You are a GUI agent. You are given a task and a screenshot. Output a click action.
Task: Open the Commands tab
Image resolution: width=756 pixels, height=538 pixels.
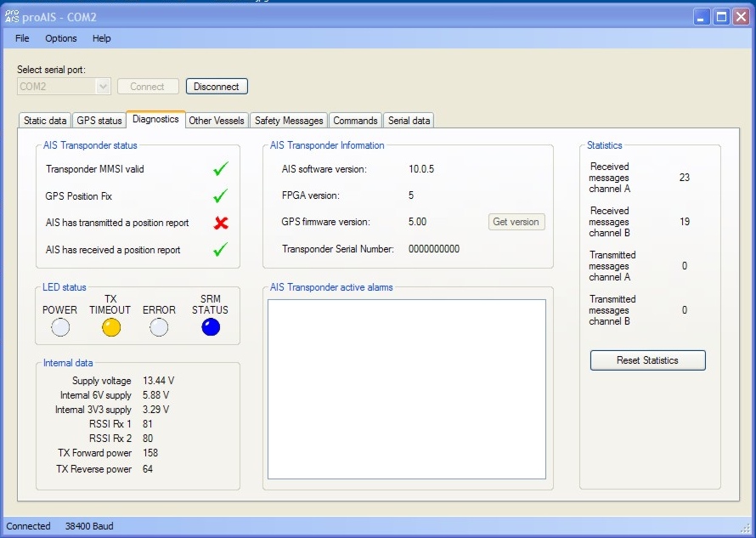pyautogui.click(x=355, y=121)
